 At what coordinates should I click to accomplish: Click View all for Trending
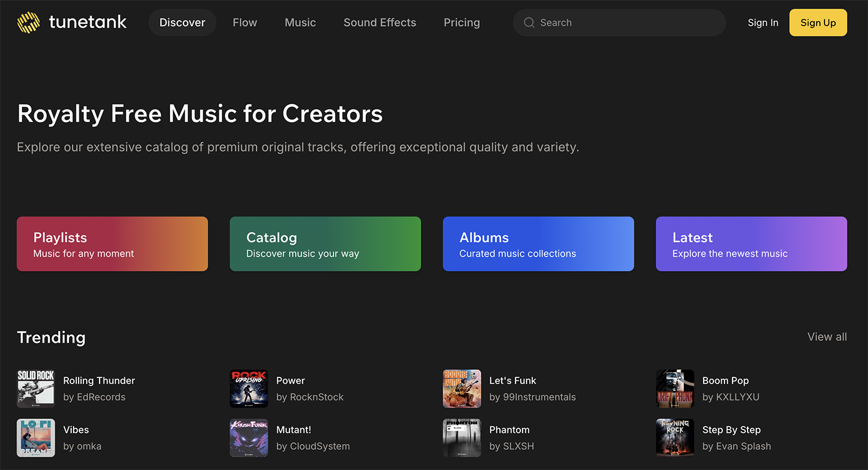(x=827, y=337)
